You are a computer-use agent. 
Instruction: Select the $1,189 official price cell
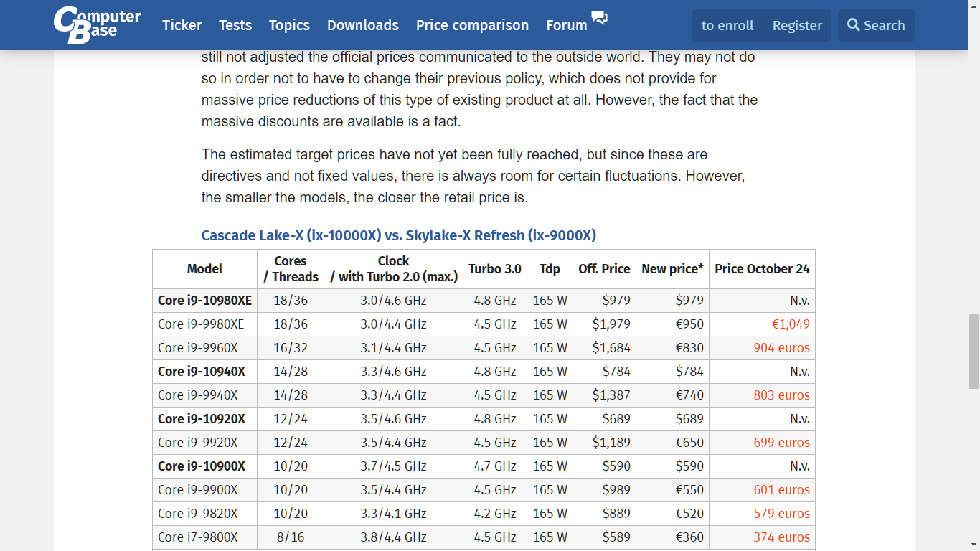tap(604, 443)
